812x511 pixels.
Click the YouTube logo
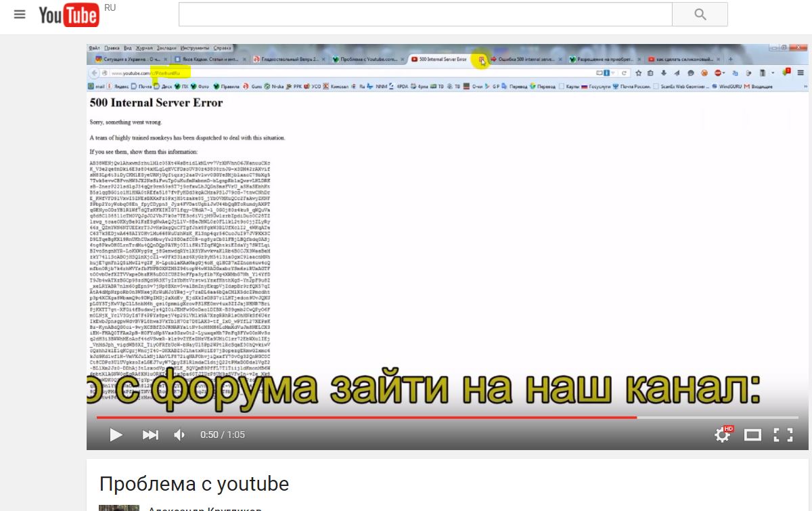pyautogui.click(x=68, y=15)
